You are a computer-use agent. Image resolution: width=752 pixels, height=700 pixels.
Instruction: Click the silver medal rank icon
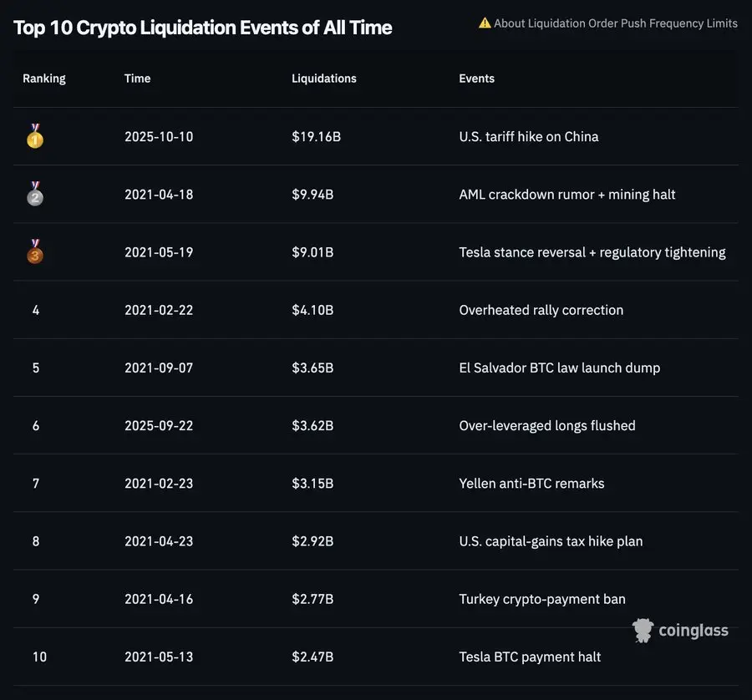tap(35, 194)
